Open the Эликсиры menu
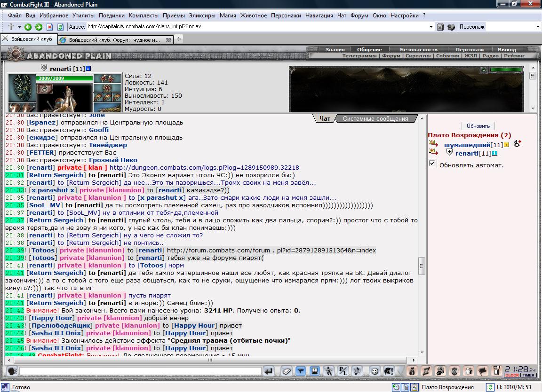Screen dimensions: 542x392 (202, 16)
